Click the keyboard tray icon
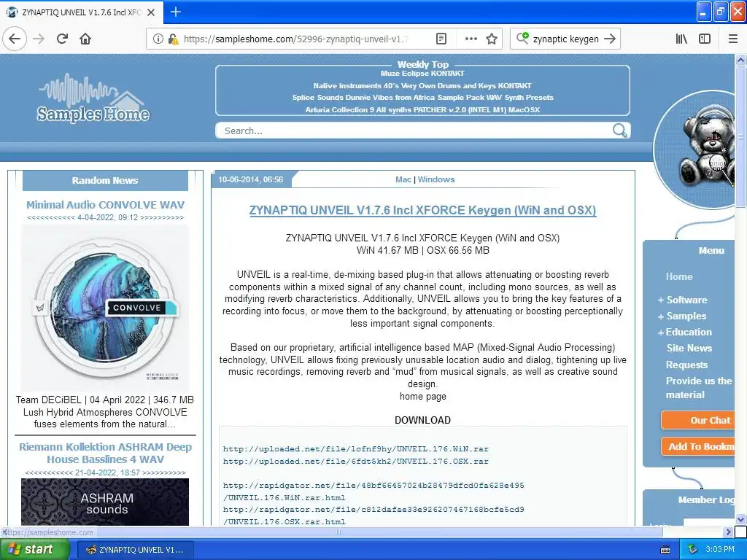 [665, 550]
